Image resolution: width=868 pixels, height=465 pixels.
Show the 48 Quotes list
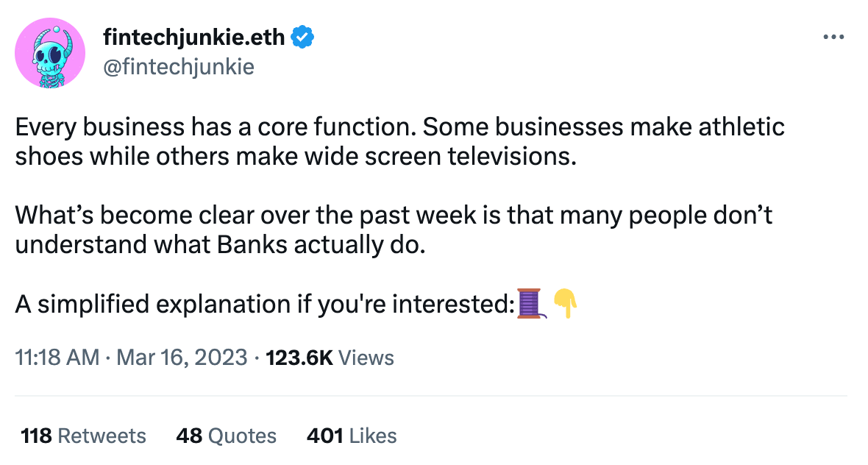pos(227,436)
